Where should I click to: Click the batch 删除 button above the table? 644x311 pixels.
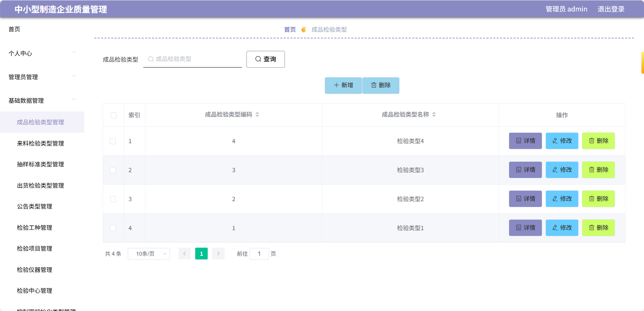pyautogui.click(x=381, y=85)
